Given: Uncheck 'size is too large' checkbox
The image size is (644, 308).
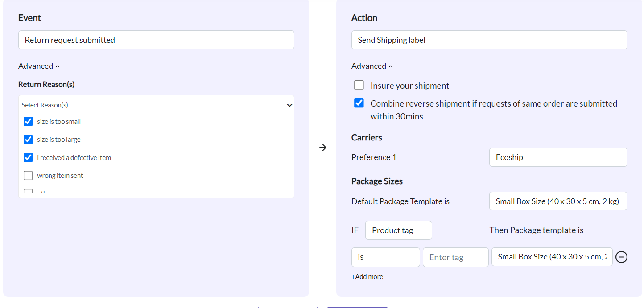Looking at the screenshot, I should tap(28, 140).
